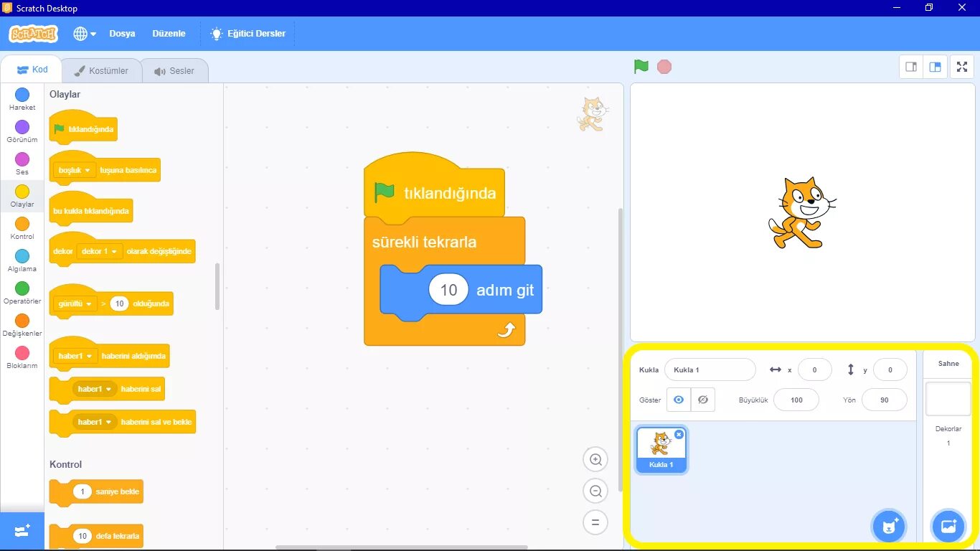The height and width of the screenshot is (551, 980).
Task: Open the Kontrol block category
Action: tap(22, 228)
